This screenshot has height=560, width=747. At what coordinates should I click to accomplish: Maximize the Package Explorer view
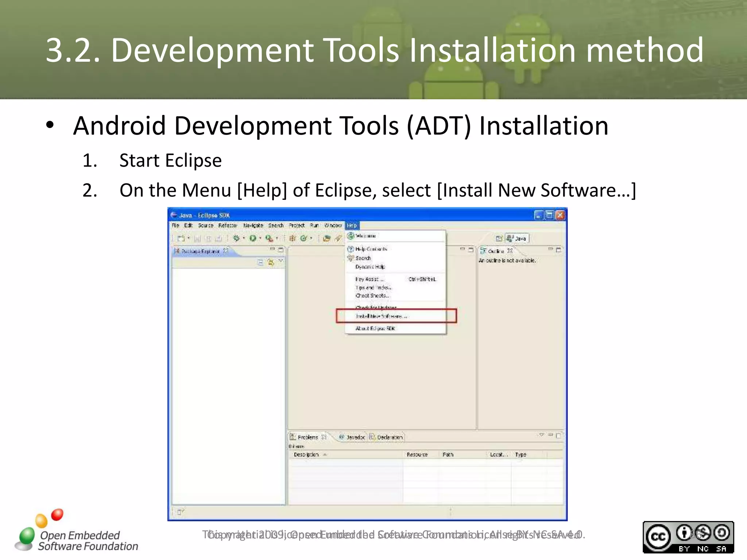pyautogui.click(x=281, y=250)
